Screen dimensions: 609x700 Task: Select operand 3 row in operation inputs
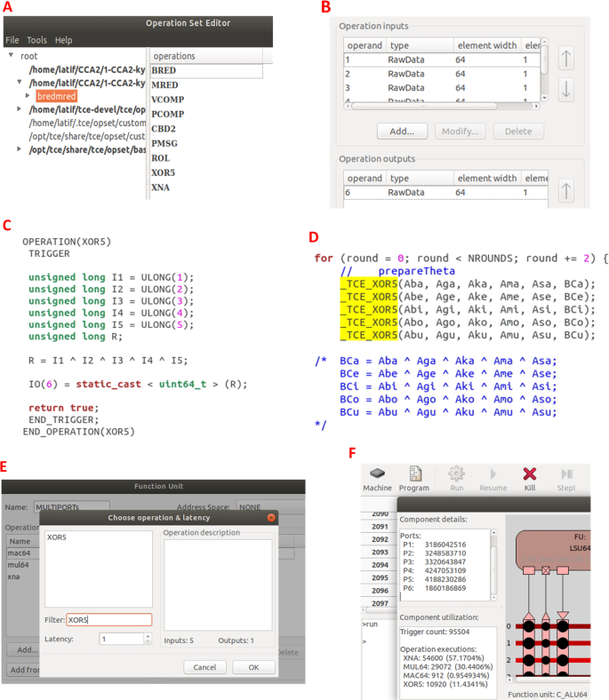coord(443,88)
